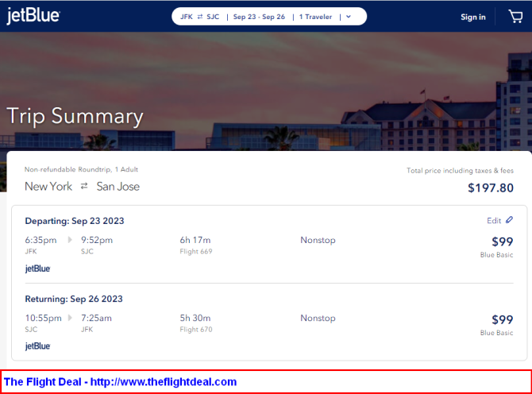Click the pencil icon next to Edit
This screenshot has width=532, height=394.
pos(509,220)
